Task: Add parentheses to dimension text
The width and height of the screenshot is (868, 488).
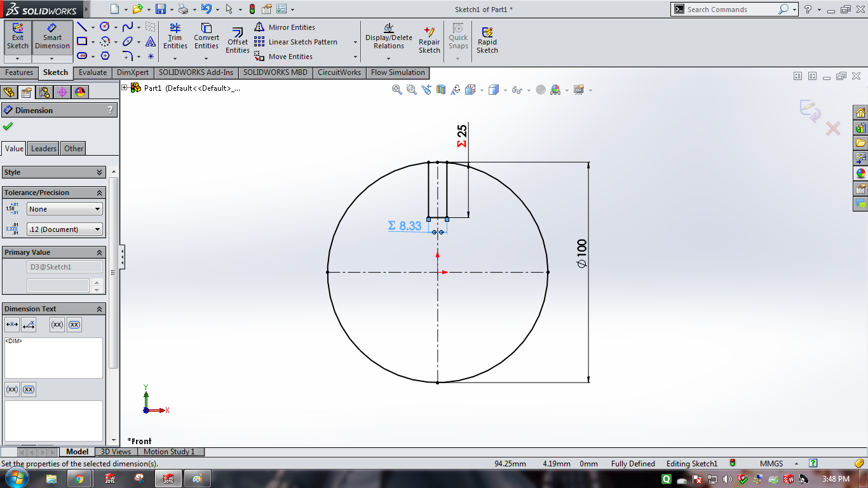Action: pos(57,325)
